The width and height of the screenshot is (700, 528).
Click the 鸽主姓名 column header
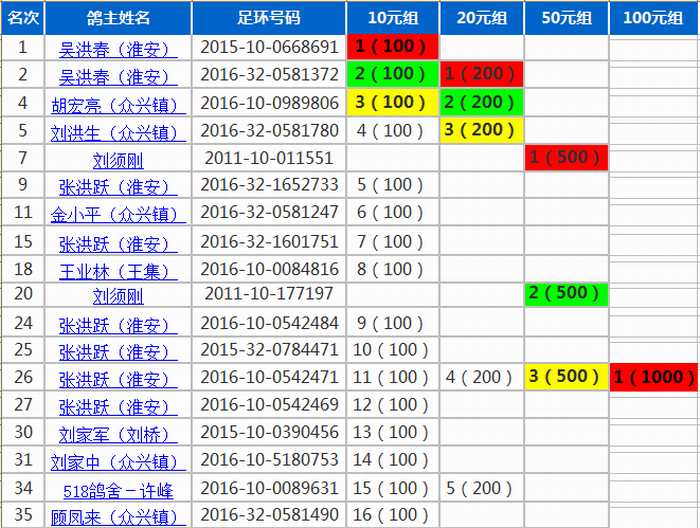(x=118, y=18)
